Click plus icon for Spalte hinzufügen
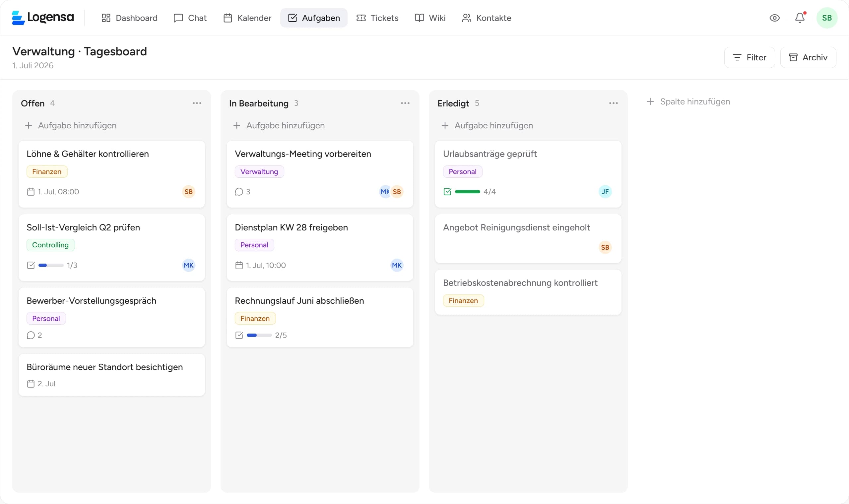This screenshot has height=504, width=849. click(x=650, y=101)
